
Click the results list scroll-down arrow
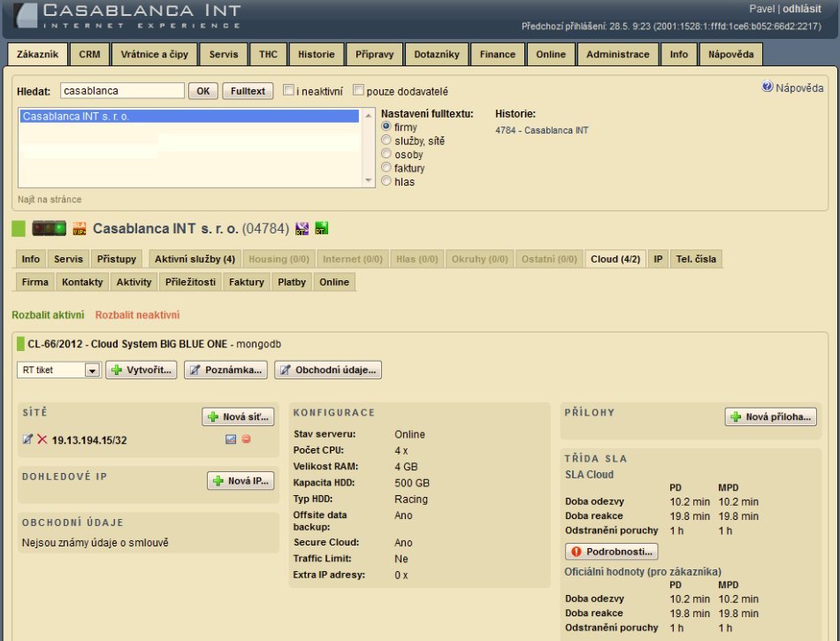(x=368, y=180)
